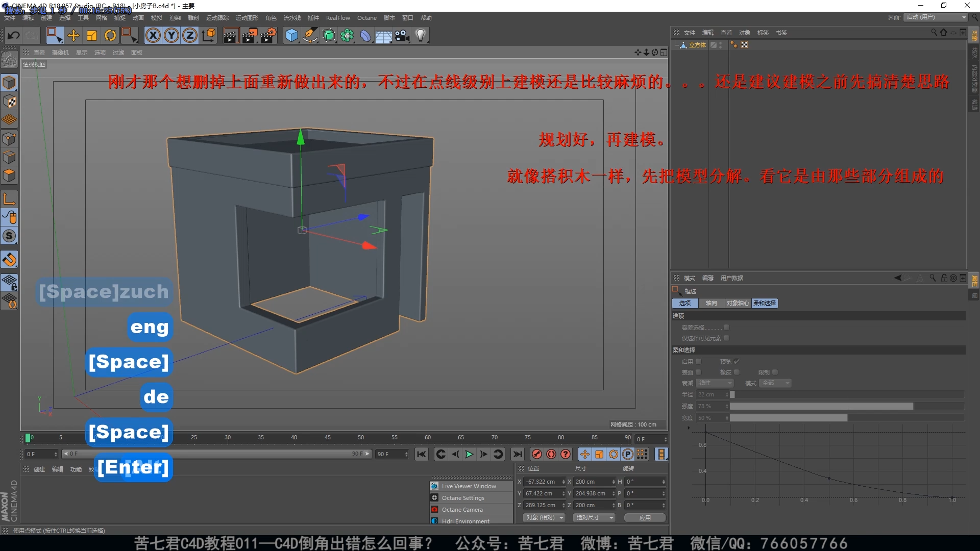Viewport: 980px width, 551px height.
Task: Click the Floor environment icon
Action: pos(384,36)
